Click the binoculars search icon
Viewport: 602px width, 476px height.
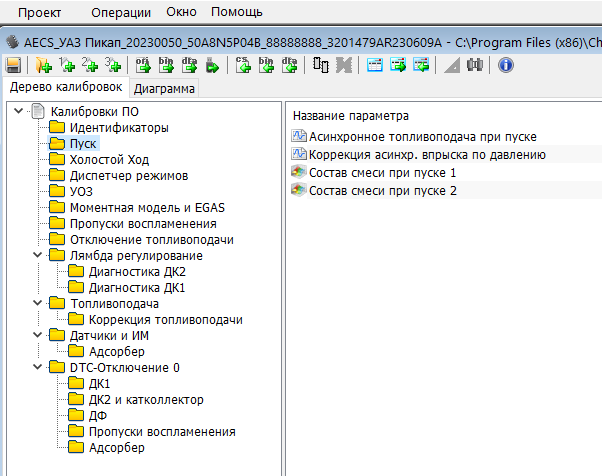click(x=475, y=65)
